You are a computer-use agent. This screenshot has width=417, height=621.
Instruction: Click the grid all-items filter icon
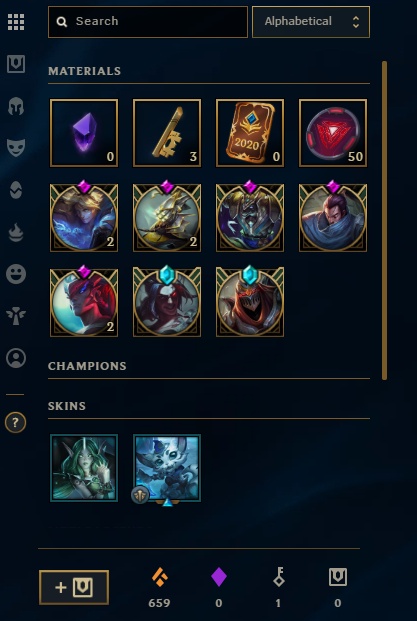point(16,22)
